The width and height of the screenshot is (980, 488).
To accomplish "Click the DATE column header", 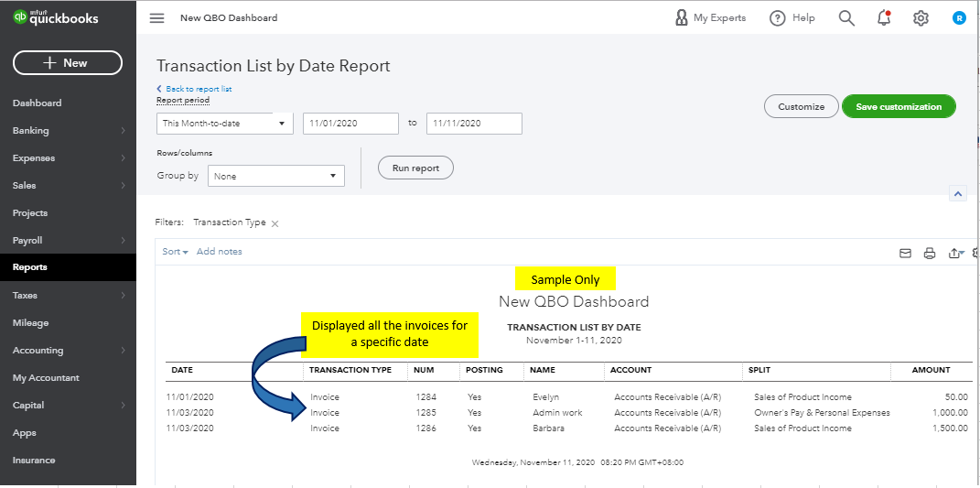I will pyautogui.click(x=182, y=370).
